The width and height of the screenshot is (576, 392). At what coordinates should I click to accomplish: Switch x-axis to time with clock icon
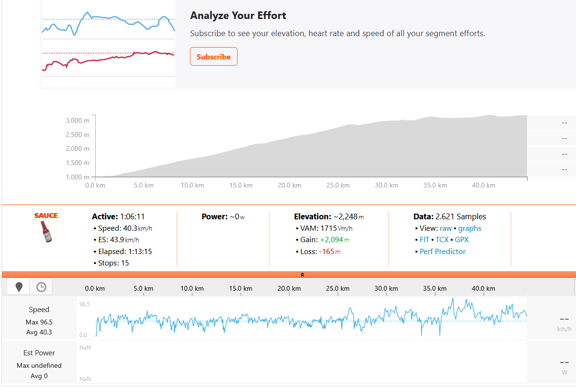pos(41,287)
